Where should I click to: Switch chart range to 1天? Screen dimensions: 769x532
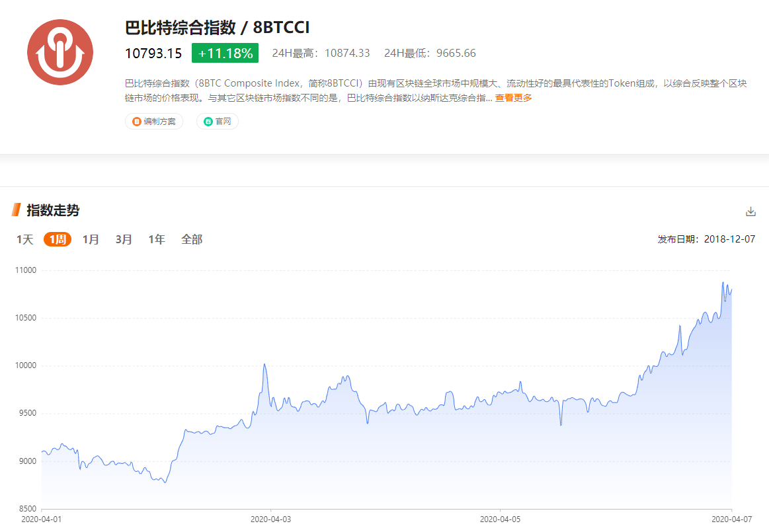[24, 239]
